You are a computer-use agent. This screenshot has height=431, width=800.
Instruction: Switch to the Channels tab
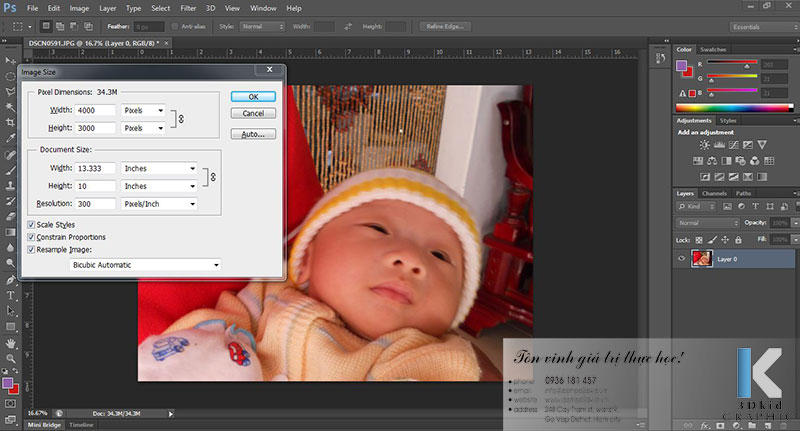[714, 193]
